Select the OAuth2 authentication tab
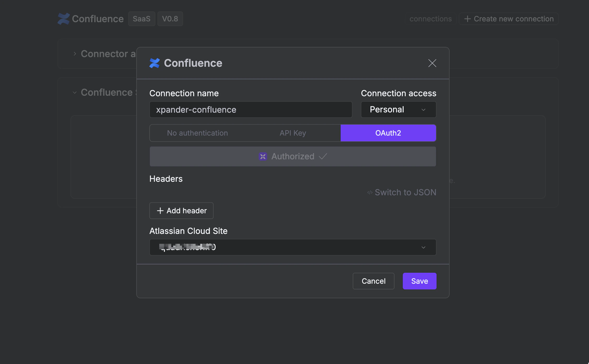Image resolution: width=589 pixels, height=364 pixels. point(388,133)
